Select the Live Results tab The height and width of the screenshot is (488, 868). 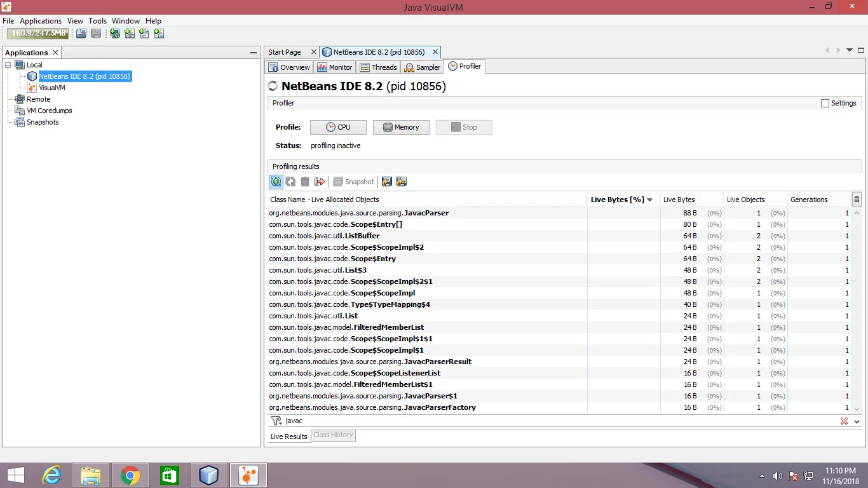(289, 437)
